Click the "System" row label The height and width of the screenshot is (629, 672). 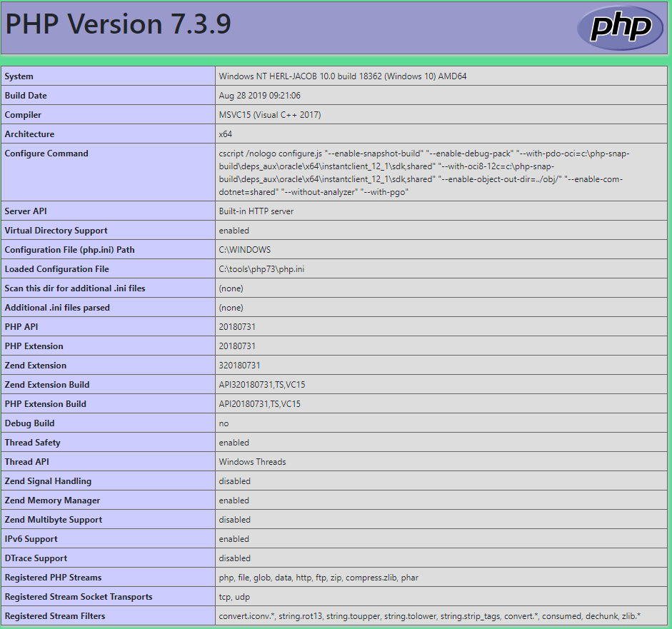coord(19,76)
